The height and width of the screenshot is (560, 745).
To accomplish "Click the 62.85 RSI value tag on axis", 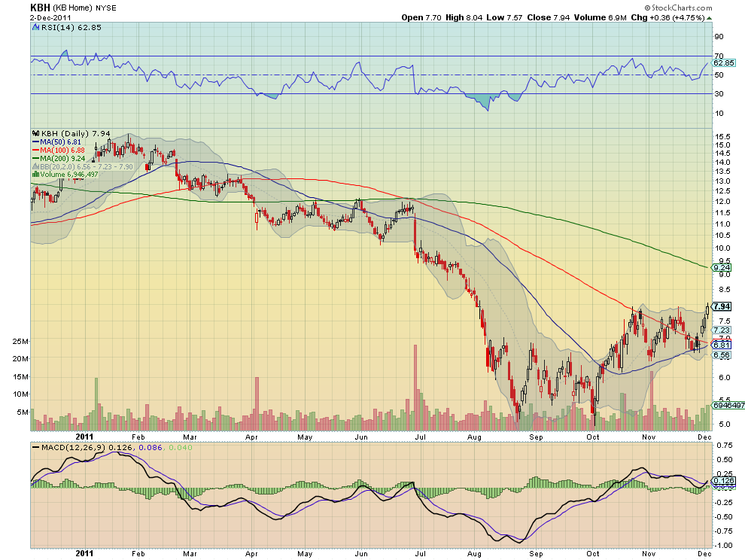I will point(724,62).
